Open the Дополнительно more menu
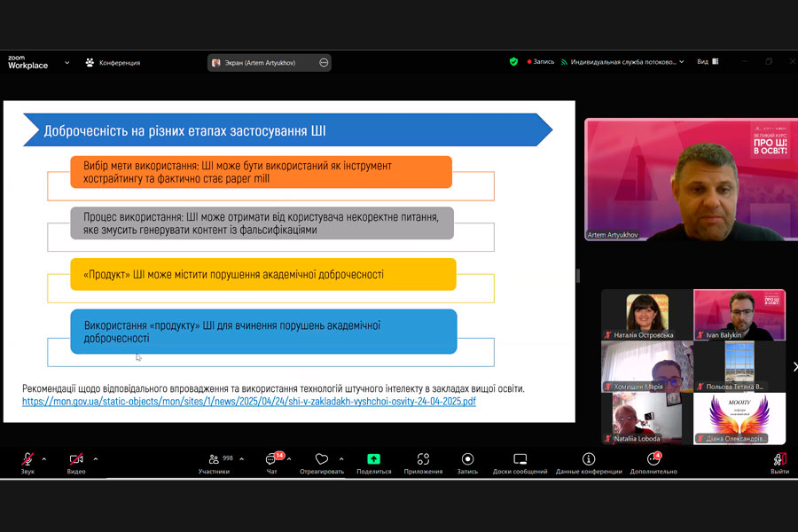Image resolution: width=798 pixels, height=532 pixels. (x=654, y=461)
